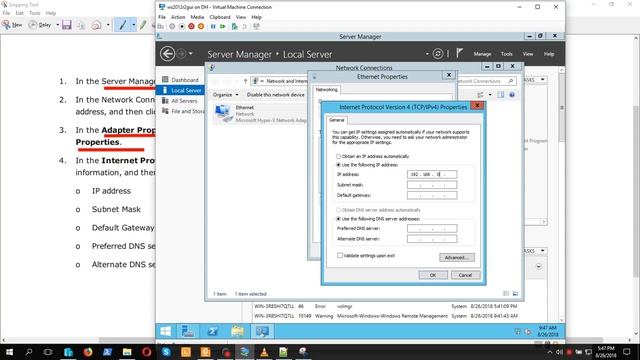Screen dimensions: 640x360
Task: Select the General tab in IPv4 Properties
Action: tap(337, 120)
